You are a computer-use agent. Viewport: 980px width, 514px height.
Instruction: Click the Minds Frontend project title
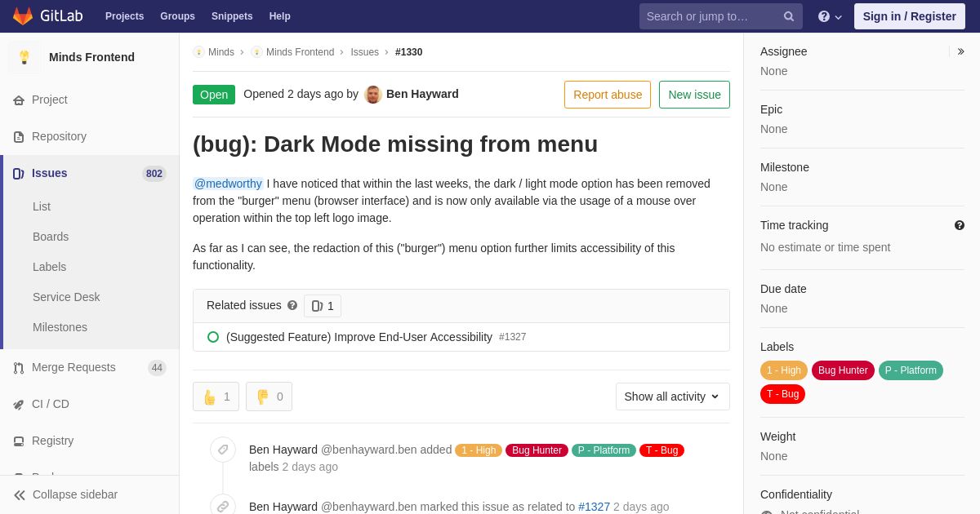(x=91, y=57)
